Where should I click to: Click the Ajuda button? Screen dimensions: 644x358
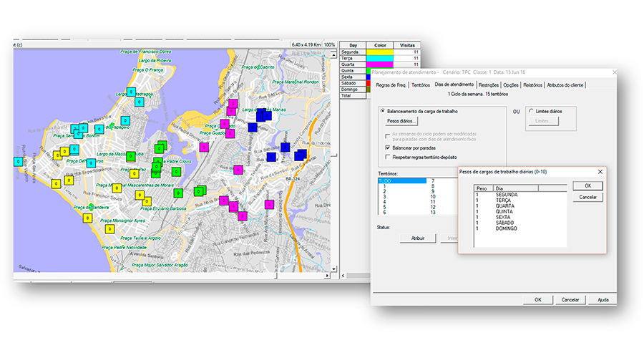pyautogui.click(x=602, y=300)
